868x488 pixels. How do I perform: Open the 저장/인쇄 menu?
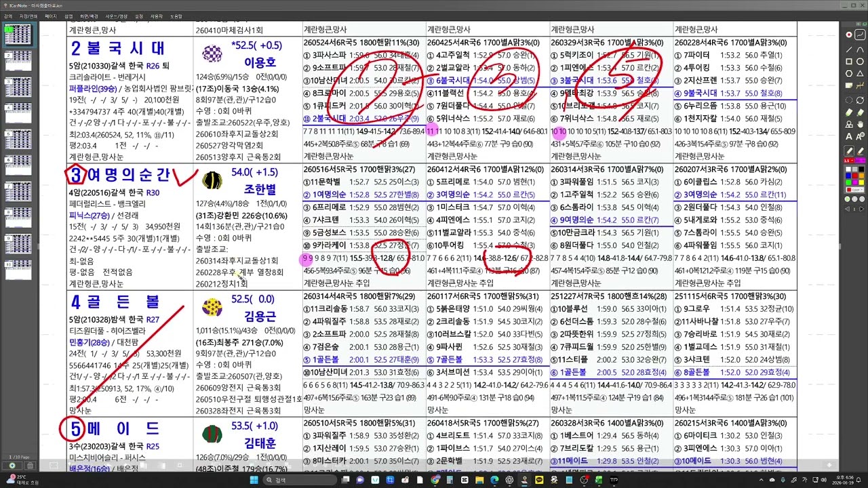click(28, 15)
